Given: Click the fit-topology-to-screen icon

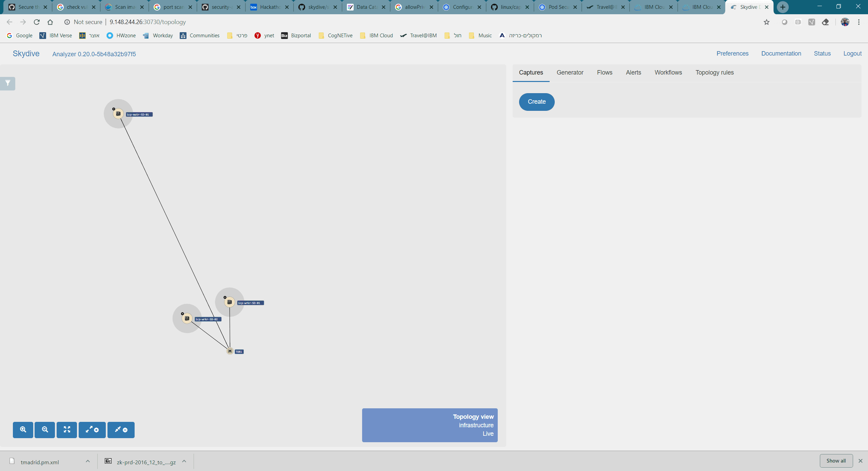Looking at the screenshot, I should coord(67,430).
